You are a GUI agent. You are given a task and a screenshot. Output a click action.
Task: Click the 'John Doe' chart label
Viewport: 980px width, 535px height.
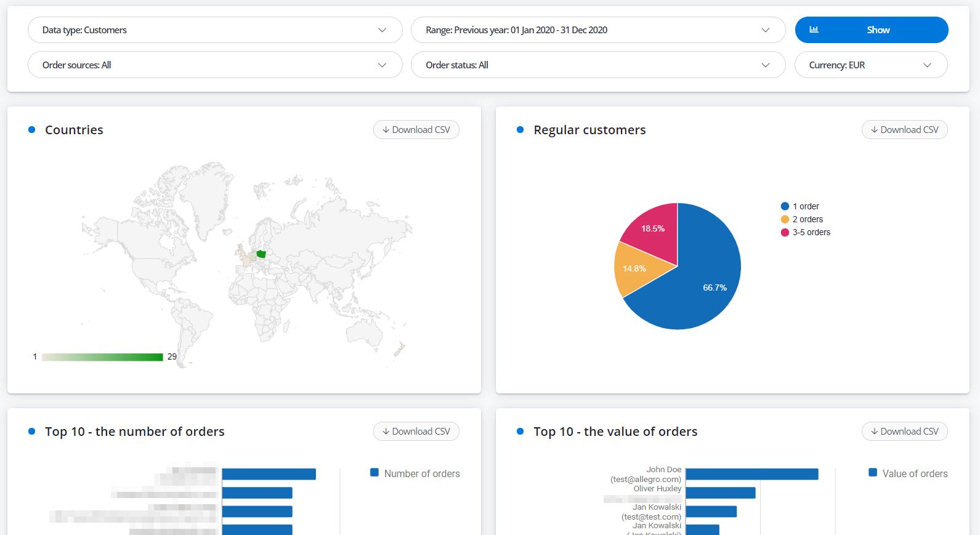[x=664, y=469]
